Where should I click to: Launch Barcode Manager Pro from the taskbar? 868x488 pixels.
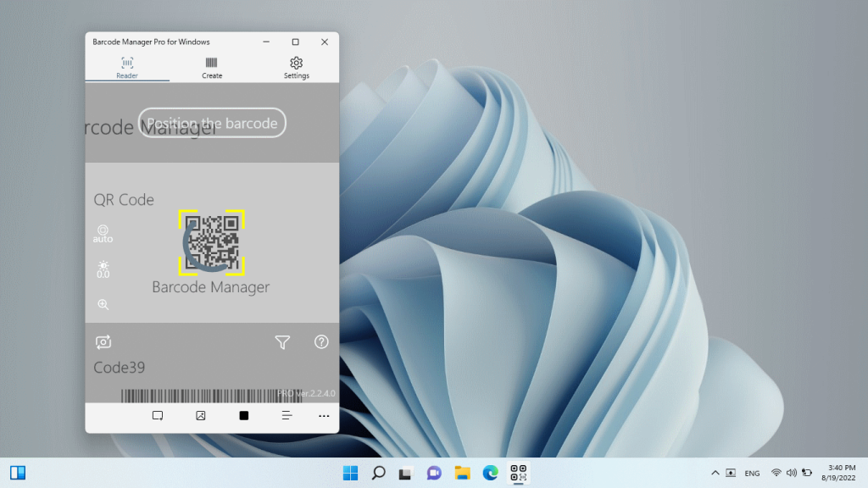coord(518,473)
